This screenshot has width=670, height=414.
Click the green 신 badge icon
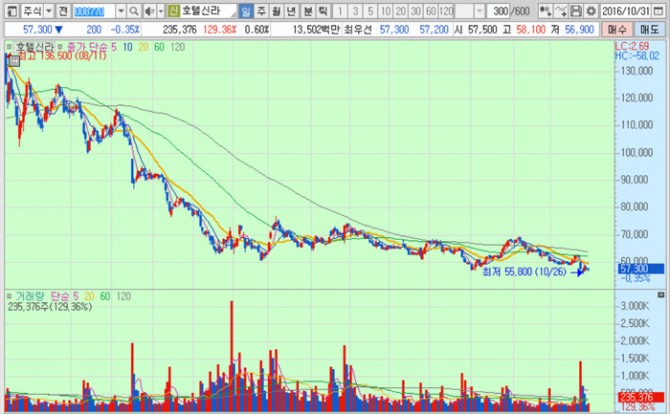(173, 11)
